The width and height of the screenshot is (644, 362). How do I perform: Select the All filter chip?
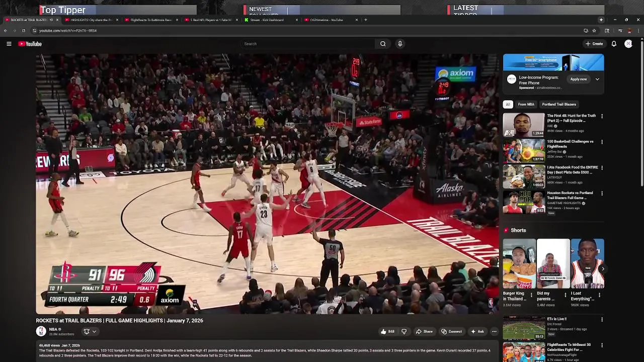coord(508,105)
